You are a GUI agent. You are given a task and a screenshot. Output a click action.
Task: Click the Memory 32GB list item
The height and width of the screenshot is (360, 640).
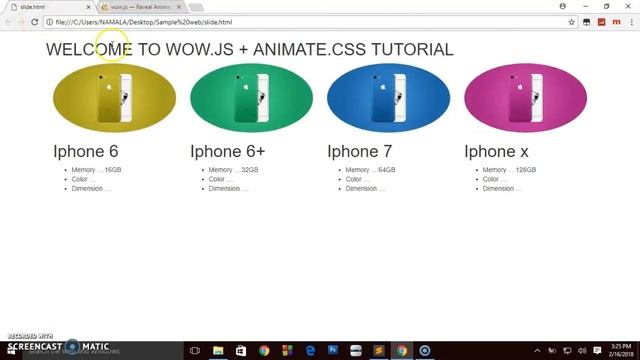233,170
